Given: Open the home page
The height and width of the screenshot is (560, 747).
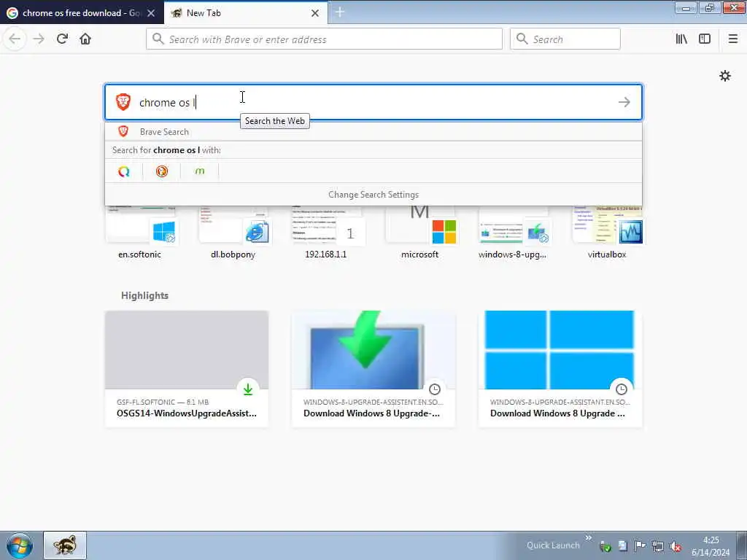Looking at the screenshot, I should pos(85,39).
